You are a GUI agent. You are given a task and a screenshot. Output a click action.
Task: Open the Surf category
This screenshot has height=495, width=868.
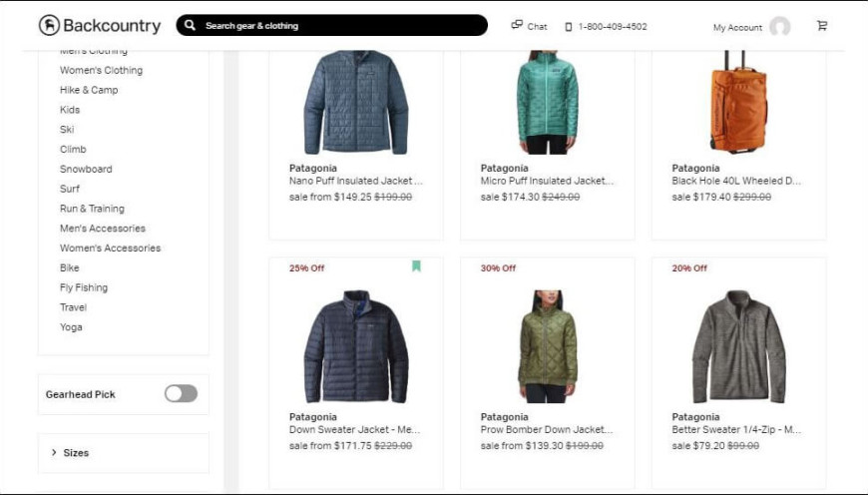[x=70, y=189]
